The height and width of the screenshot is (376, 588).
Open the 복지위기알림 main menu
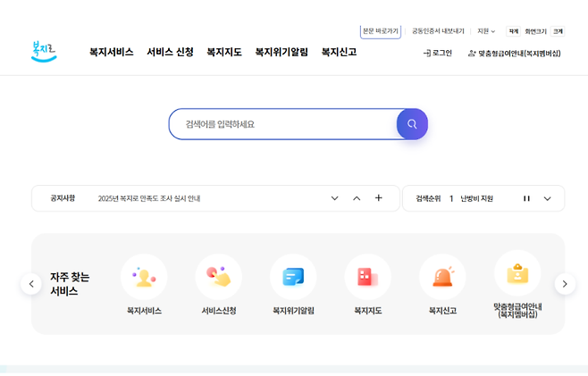tap(281, 53)
